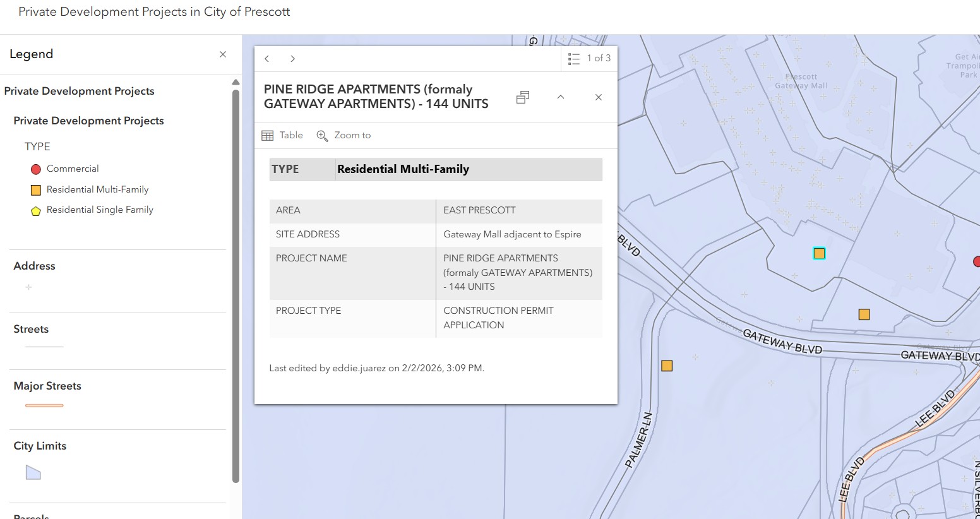Click the Residential Single Family pentagon symbol
The width and height of the screenshot is (980, 519).
click(x=36, y=210)
